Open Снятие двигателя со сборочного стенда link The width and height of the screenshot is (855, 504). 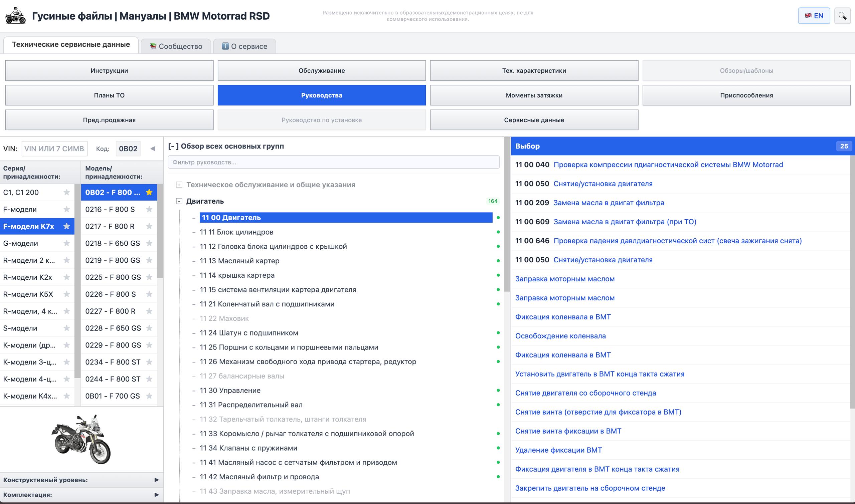585,393
